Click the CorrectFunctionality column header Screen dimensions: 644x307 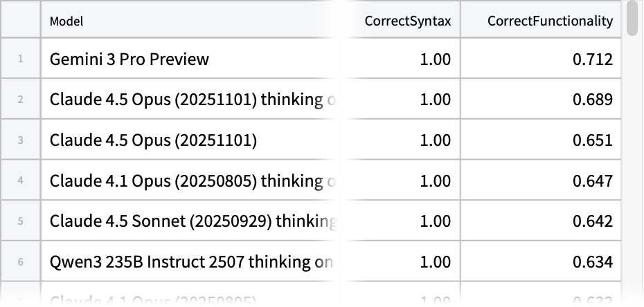pos(550,21)
